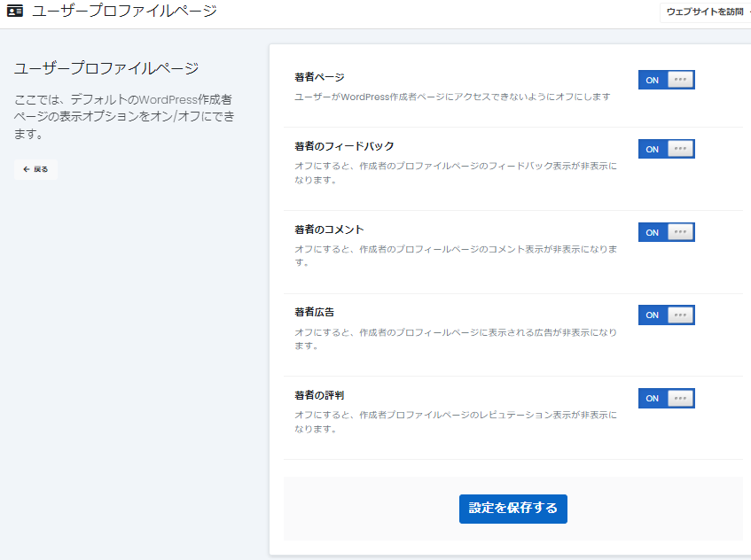
Task: Click the 著者のコメント setting label
Action: [x=329, y=229]
